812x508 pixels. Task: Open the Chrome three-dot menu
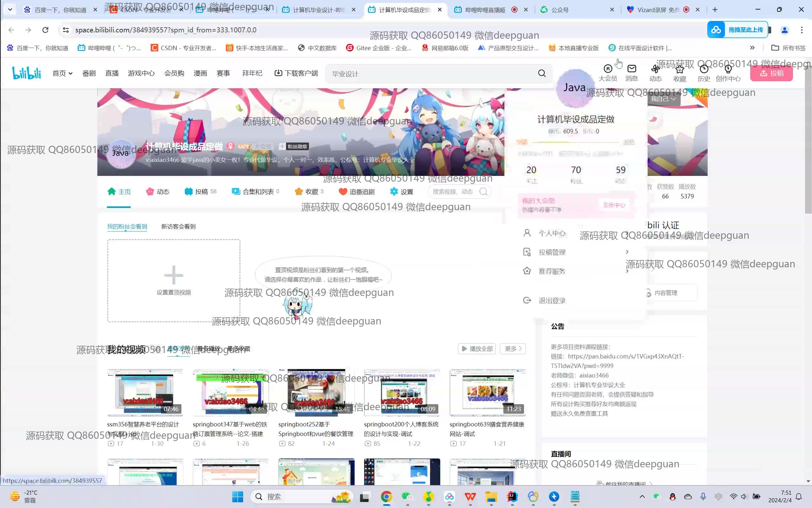tap(802, 30)
